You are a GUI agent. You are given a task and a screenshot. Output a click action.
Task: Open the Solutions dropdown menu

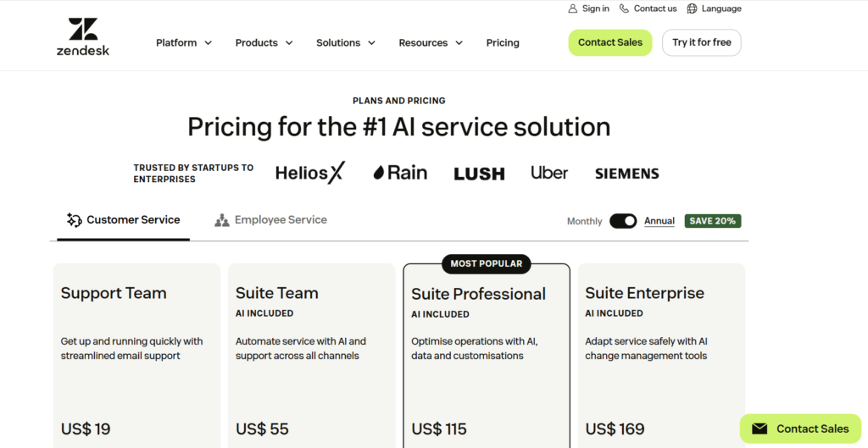click(345, 42)
